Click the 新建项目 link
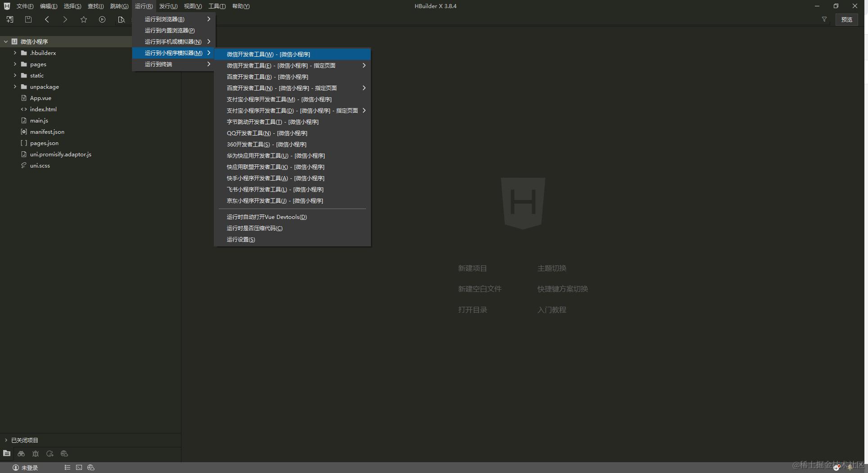 tap(472, 268)
